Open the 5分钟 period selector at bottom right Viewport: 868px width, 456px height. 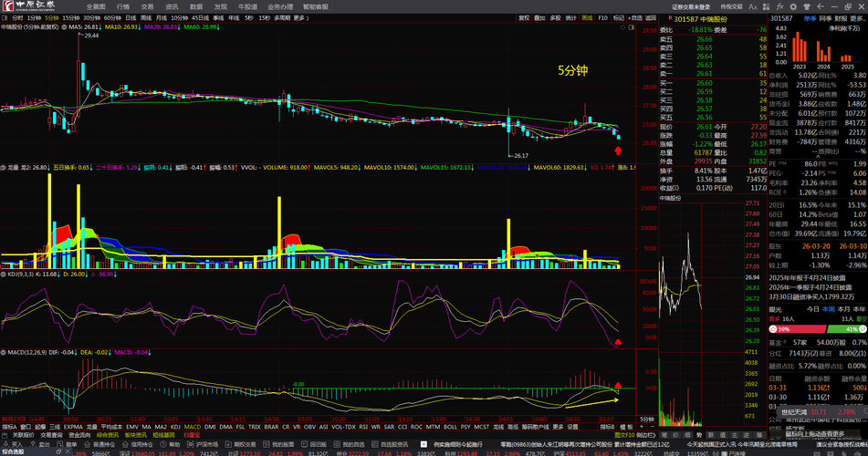(x=646, y=419)
